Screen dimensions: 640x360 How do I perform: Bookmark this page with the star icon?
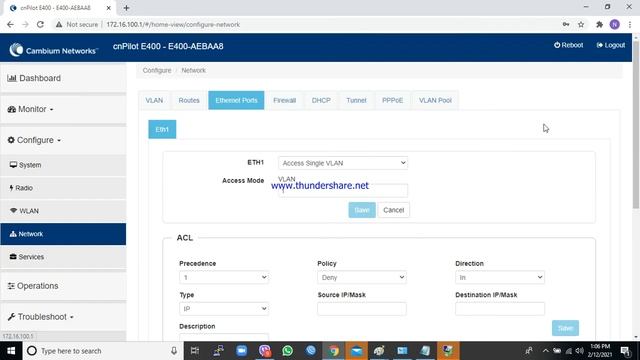pyautogui.click(x=581, y=24)
